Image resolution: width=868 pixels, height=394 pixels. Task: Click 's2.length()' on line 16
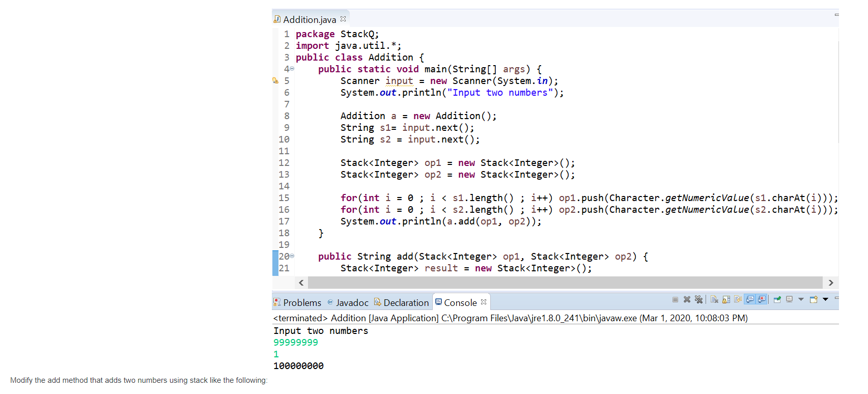pos(483,210)
